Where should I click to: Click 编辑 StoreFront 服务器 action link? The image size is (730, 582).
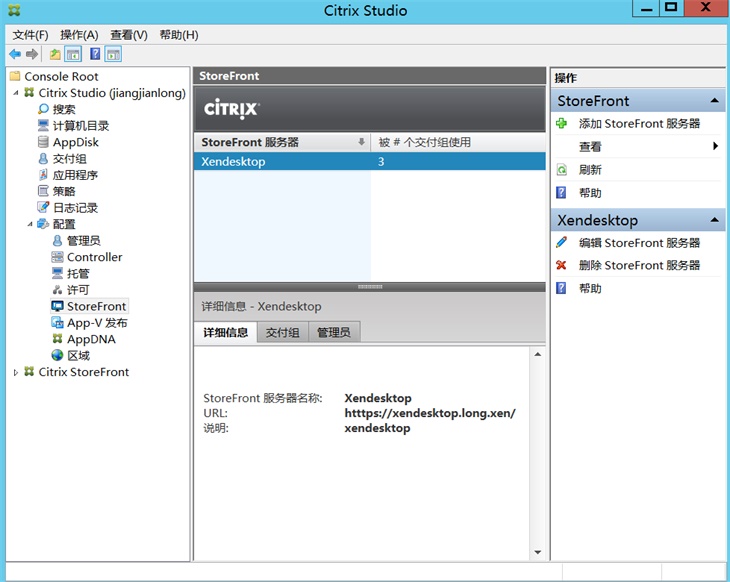click(x=639, y=243)
